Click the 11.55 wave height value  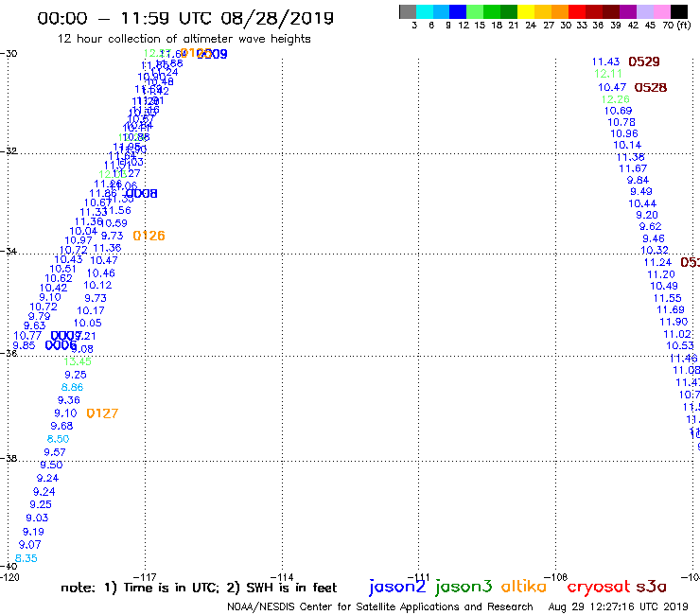(668, 298)
